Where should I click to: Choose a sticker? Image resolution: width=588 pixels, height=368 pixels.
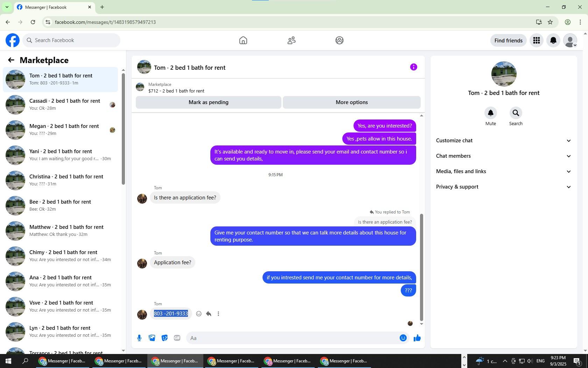pos(164,338)
